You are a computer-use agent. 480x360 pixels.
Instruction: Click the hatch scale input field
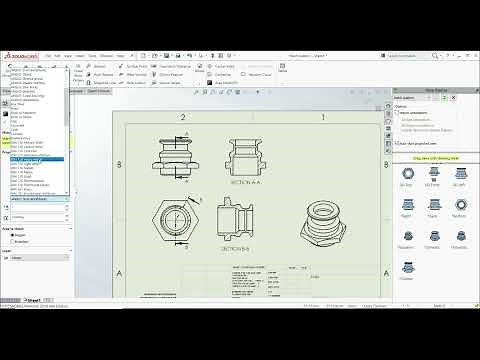(x=37, y=207)
